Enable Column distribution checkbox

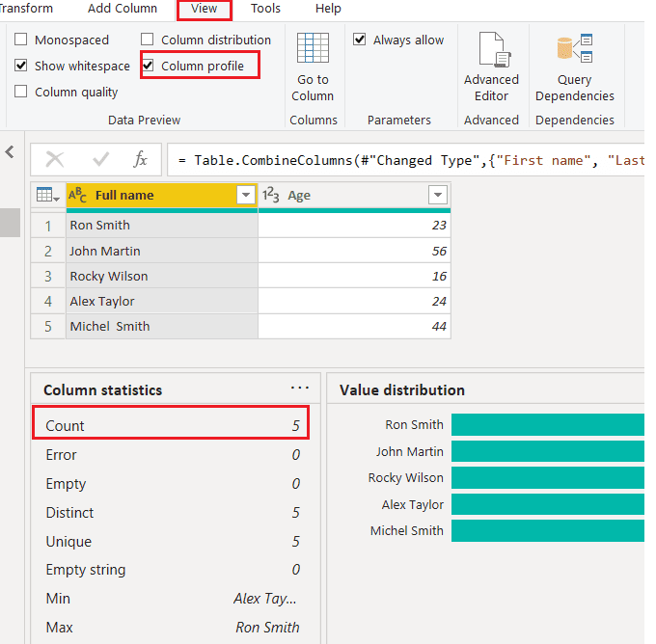(147, 40)
